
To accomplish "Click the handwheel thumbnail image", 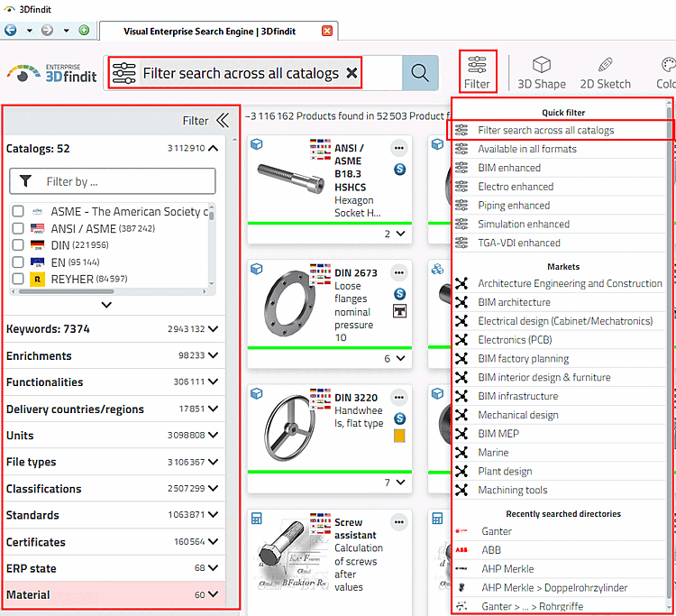I will [288, 428].
